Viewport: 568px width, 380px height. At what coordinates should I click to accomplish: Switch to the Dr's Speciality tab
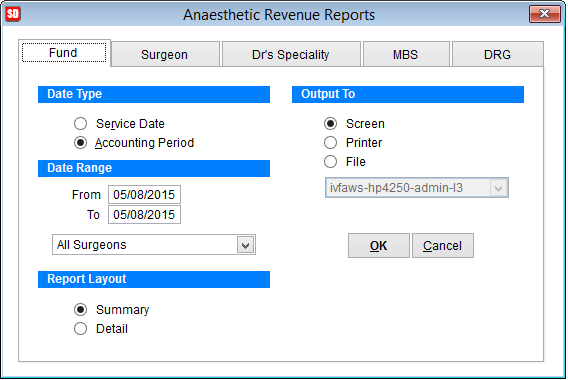click(x=291, y=54)
